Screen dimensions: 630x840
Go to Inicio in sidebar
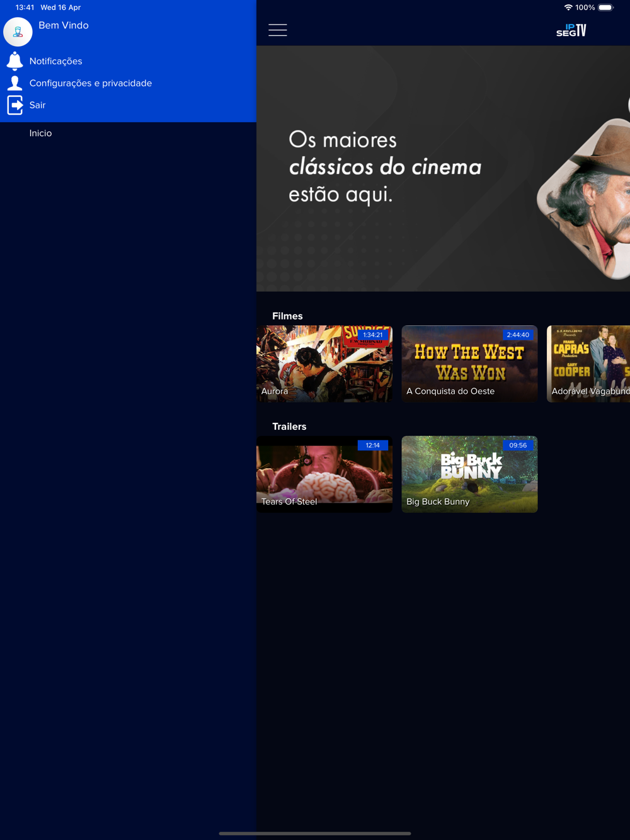40,133
